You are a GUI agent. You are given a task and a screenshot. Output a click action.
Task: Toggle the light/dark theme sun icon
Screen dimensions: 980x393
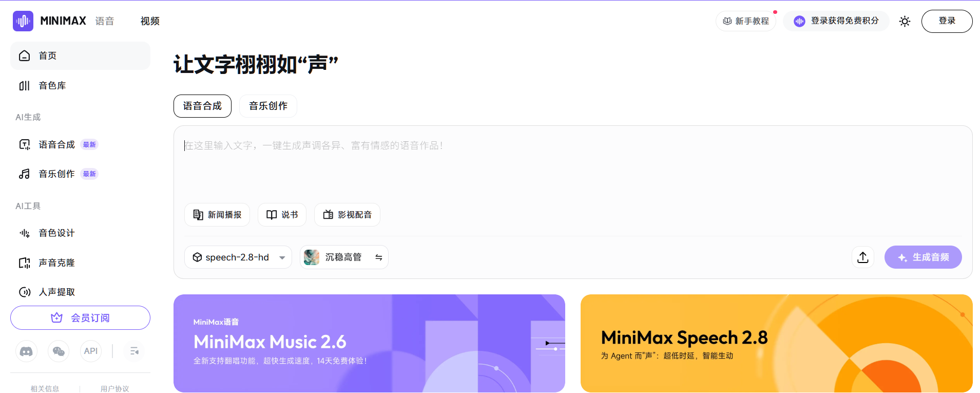905,21
